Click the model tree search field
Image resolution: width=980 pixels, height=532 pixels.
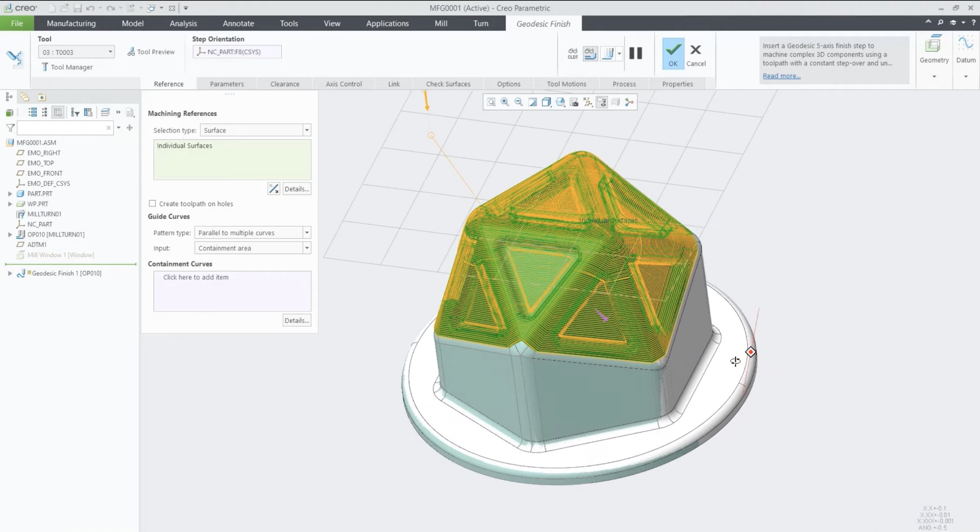(x=65, y=128)
